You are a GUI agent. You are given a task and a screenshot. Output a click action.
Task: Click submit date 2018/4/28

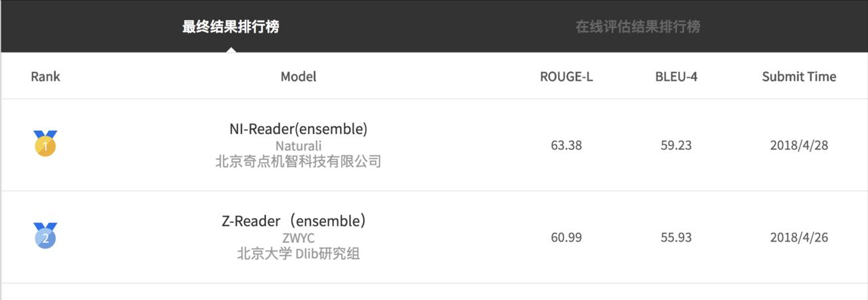click(x=799, y=145)
